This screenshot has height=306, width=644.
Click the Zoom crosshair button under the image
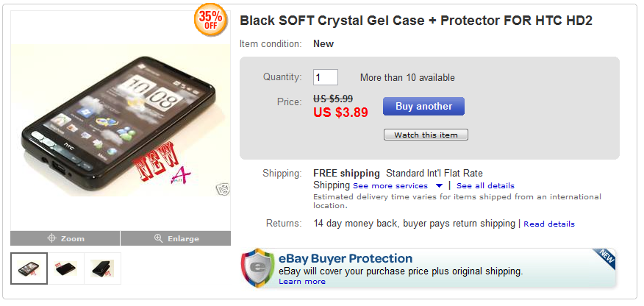(65, 238)
